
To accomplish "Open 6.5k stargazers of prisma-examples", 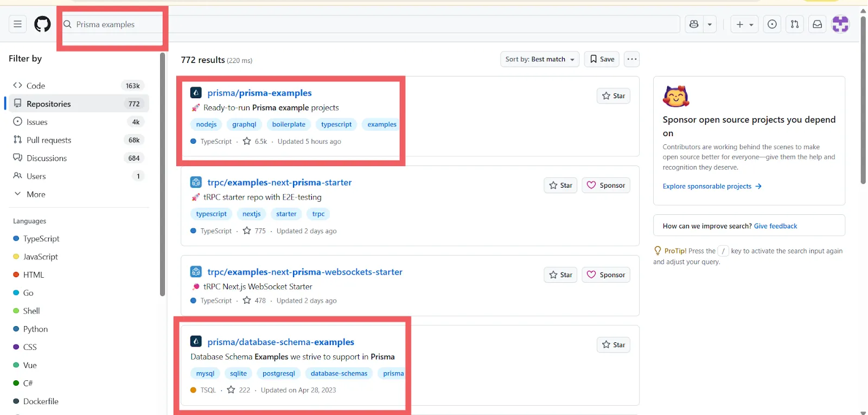I will pyautogui.click(x=255, y=142).
